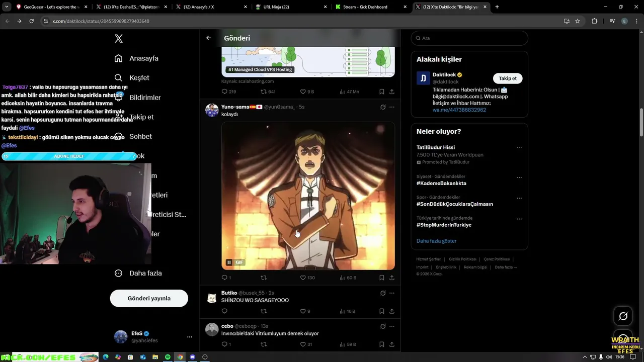Reply to Butiko's SHİNZOU post
This screenshot has width=644, height=362.
coord(224,311)
